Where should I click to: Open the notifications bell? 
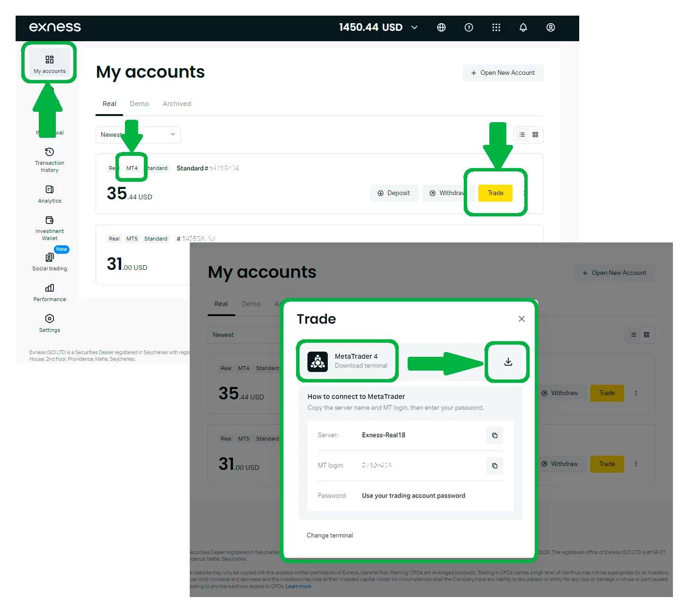tap(523, 27)
